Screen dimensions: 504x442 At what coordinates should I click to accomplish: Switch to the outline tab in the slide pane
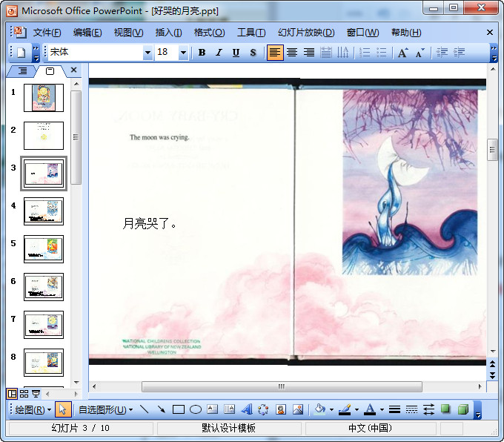click(23, 71)
